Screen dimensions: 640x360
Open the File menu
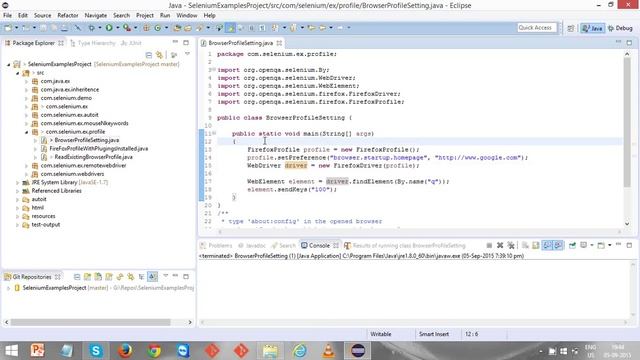click(7, 16)
